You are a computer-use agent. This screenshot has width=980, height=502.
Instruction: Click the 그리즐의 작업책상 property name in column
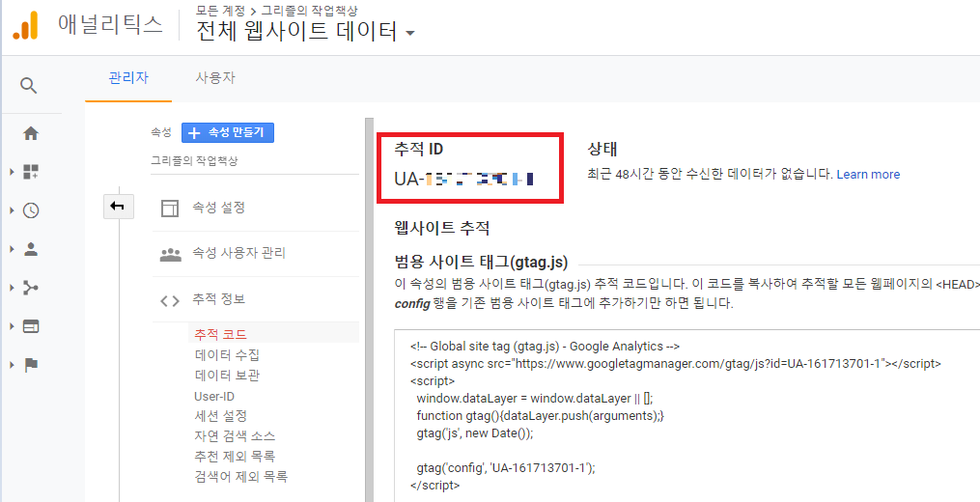pyautogui.click(x=194, y=160)
